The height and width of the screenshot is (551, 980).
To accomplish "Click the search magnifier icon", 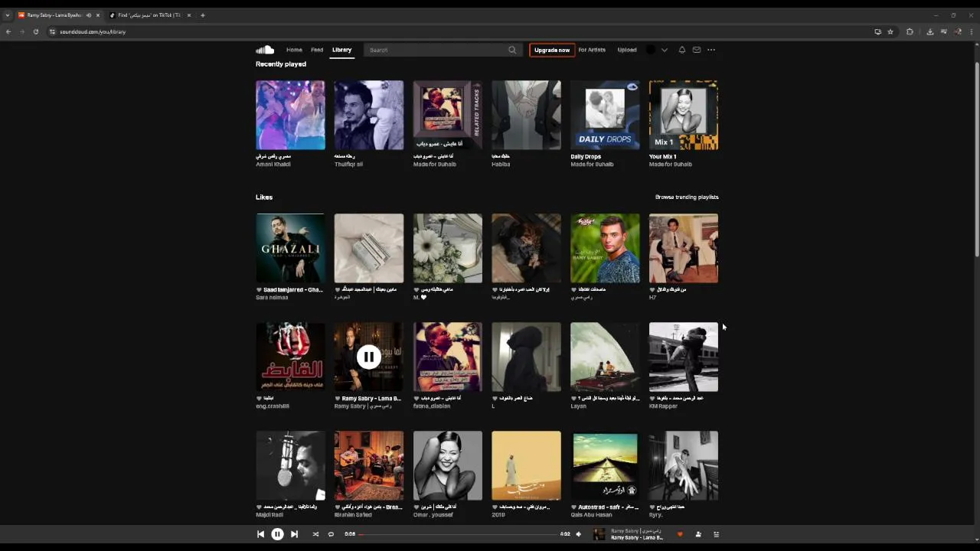I will point(512,50).
